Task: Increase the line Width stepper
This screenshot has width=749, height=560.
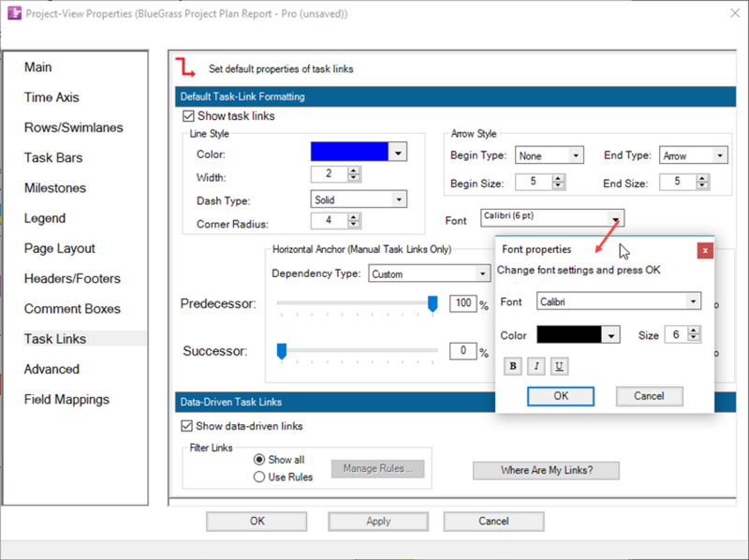Action: (354, 170)
